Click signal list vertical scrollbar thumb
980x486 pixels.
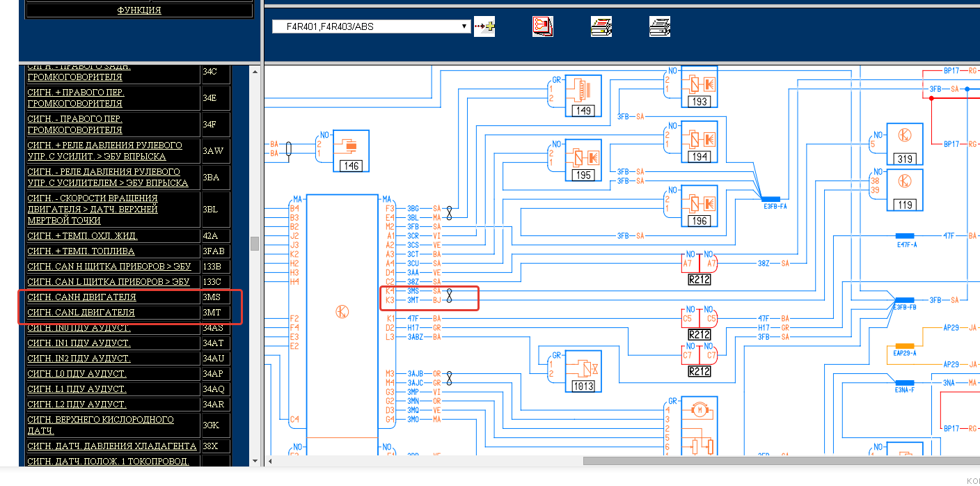(x=255, y=243)
